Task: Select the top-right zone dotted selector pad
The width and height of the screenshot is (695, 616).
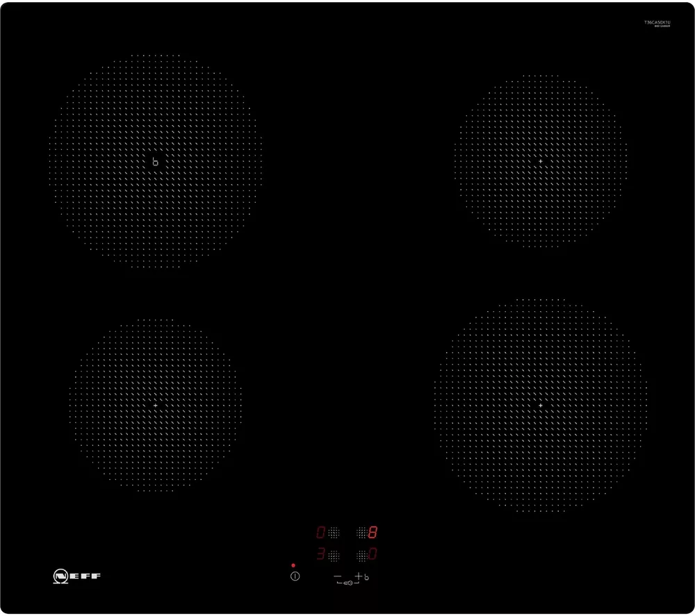Action: click(x=361, y=533)
